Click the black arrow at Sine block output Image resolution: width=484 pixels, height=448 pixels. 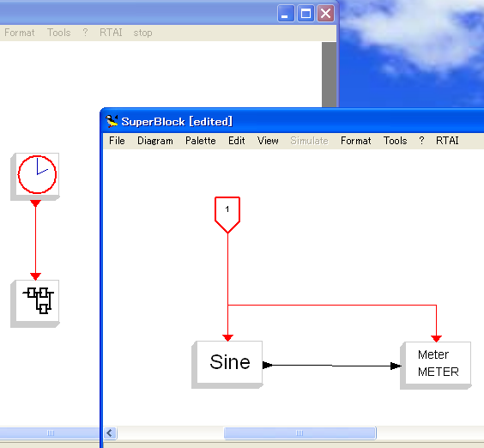[268, 366]
